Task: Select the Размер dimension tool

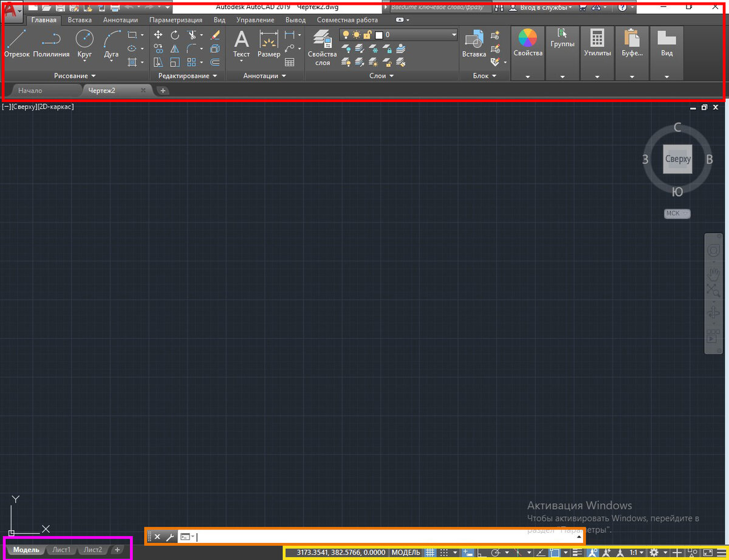Action: pos(269,44)
